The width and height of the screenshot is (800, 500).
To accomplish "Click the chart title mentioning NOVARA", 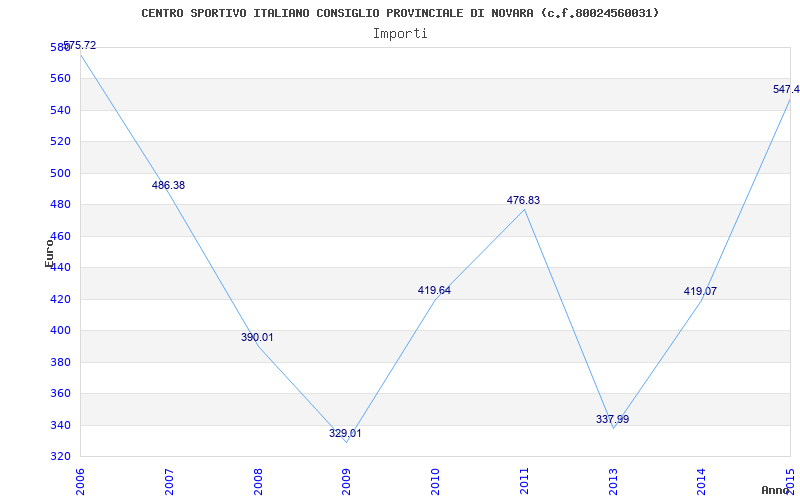I will 400,13.
